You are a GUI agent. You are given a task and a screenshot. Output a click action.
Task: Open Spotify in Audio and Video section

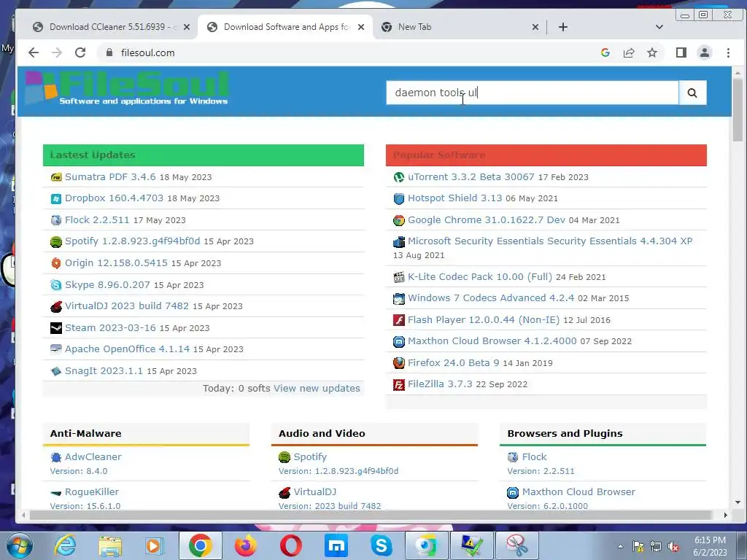click(x=310, y=456)
